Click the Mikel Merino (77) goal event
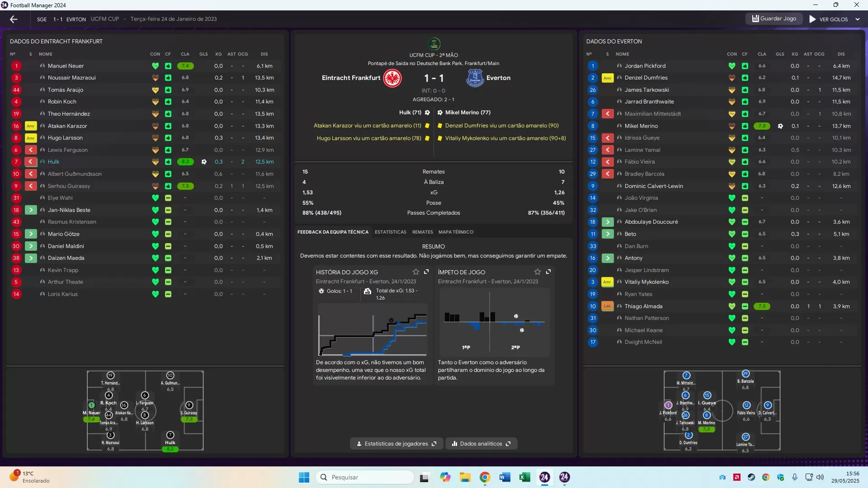Image resolution: width=868 pixels, height=488 pixels. click(464, 113)
